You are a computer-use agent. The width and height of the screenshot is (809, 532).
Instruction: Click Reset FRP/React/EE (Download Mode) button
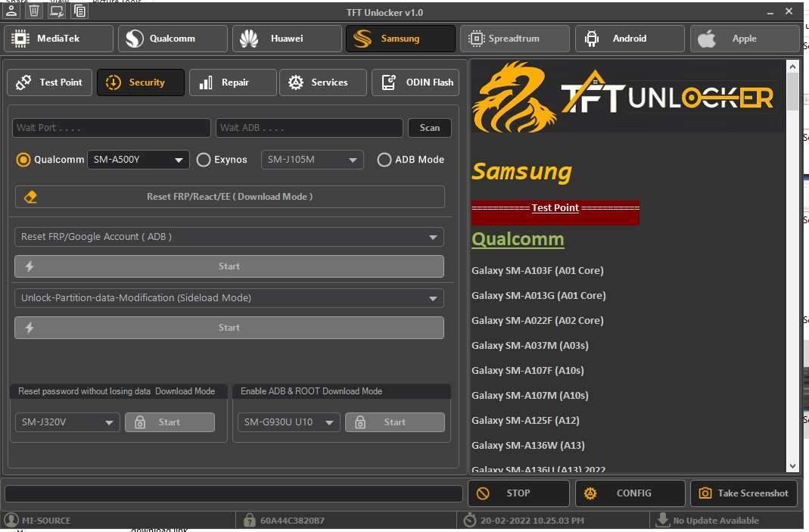229,197
